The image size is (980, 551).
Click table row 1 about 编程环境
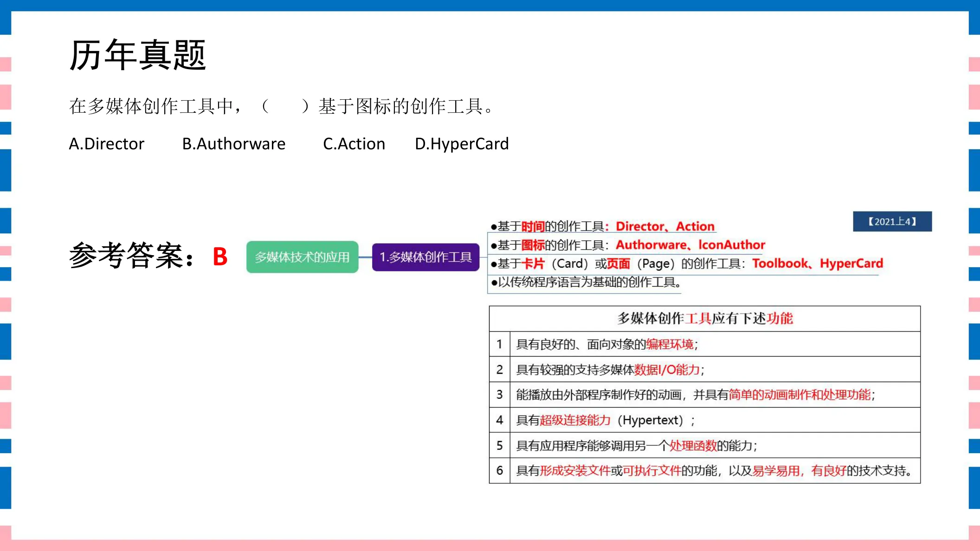pos(705,344)
